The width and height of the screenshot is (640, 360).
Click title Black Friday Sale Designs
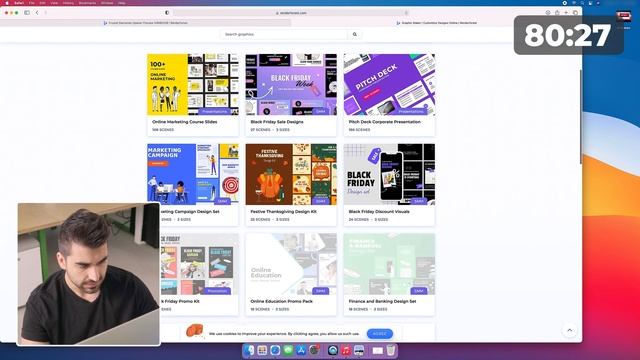pyautogui.click(x=277, y=122)
